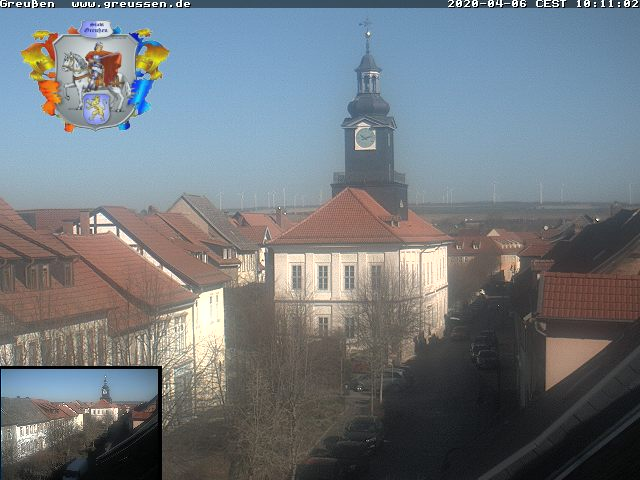Viewport: 640px width, 480px height.
Task: Click the CEST timezone label
Action: (x=551, y=4)
